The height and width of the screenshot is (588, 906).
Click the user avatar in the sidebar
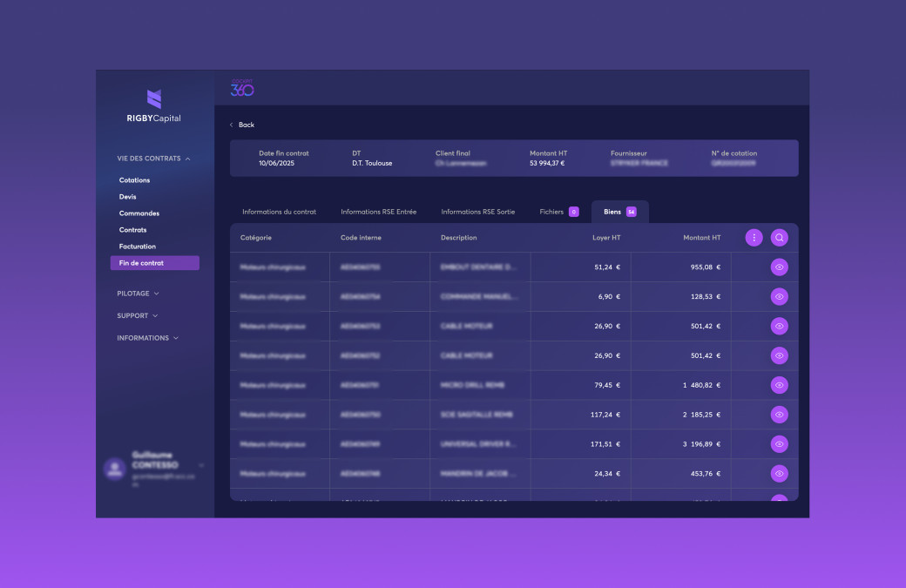pos(114,469)
